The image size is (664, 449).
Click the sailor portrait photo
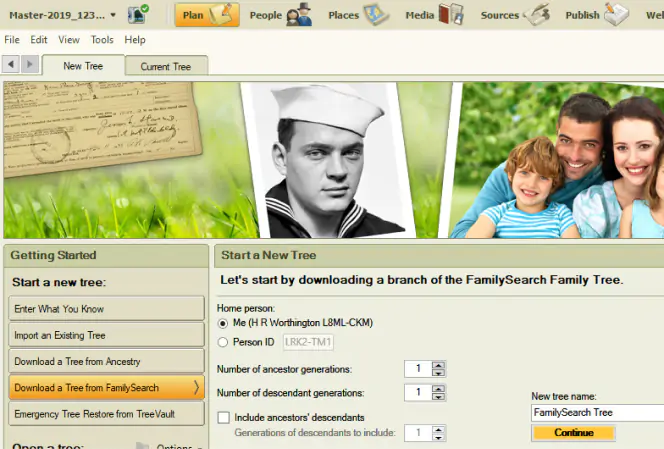click(329, 160)
